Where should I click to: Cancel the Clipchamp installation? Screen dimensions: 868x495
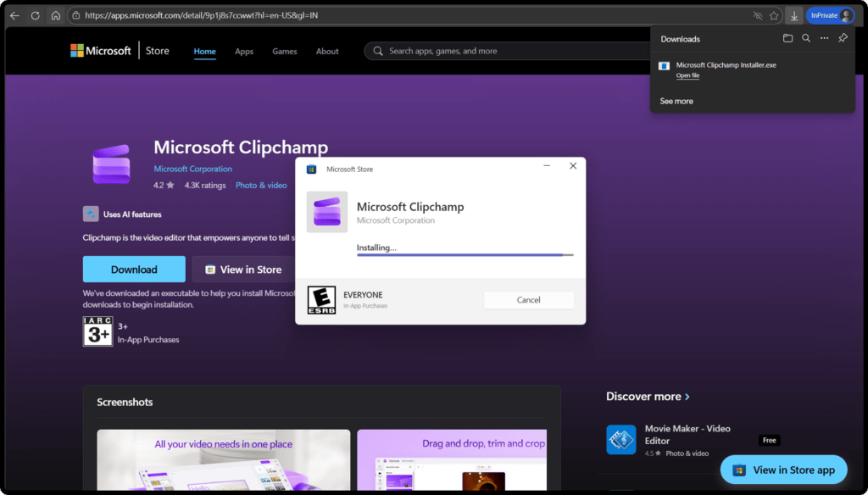pos(528,299)
